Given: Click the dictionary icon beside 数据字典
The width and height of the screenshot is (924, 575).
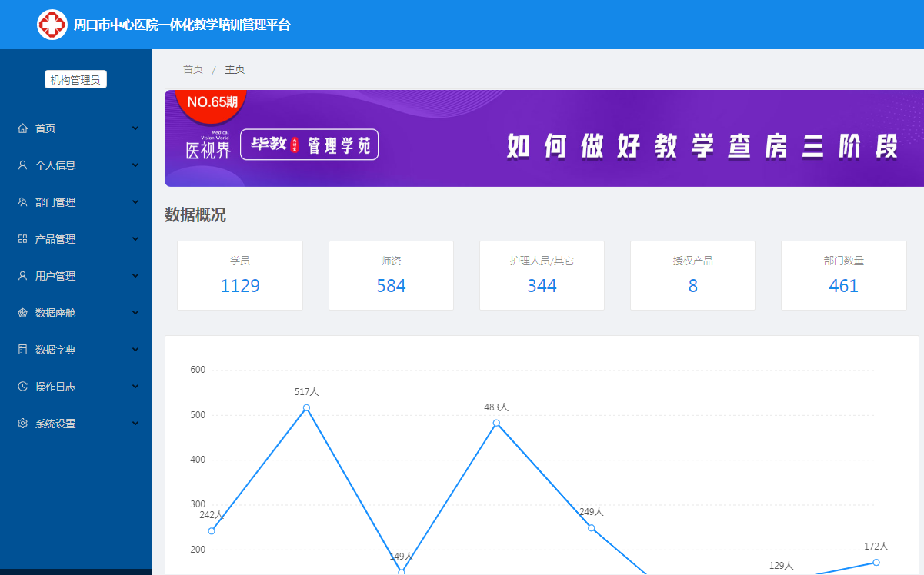Looking at the screenshot, I should pos(22,350).
